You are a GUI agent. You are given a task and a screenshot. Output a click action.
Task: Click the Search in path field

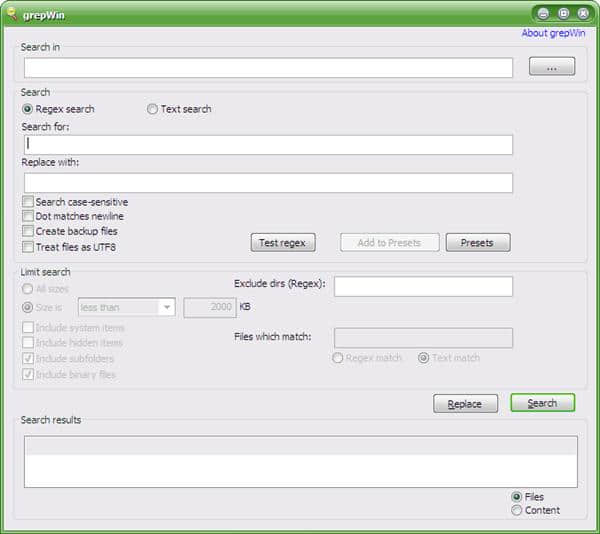[x=268, y=68]
